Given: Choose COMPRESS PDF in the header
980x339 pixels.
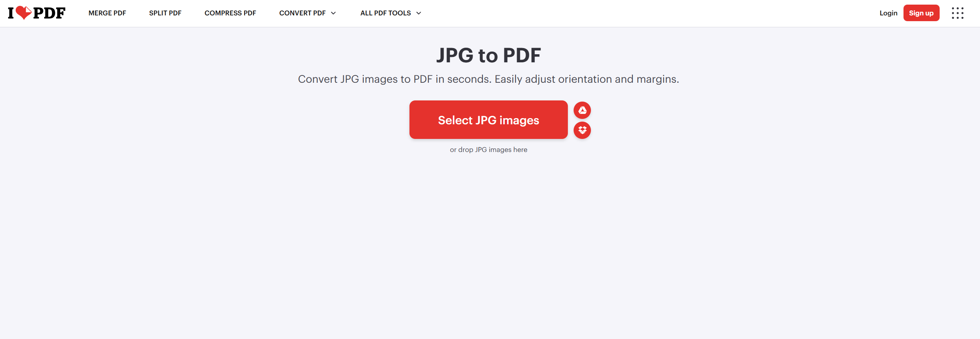Looking at the screenshot, I should (230, 13).
